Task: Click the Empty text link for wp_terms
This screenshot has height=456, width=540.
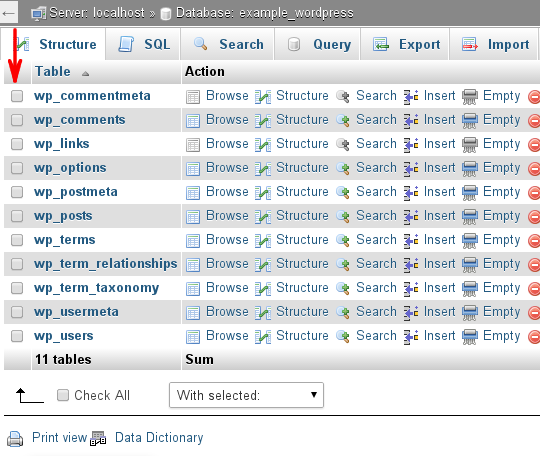Action: pos(501,240)
